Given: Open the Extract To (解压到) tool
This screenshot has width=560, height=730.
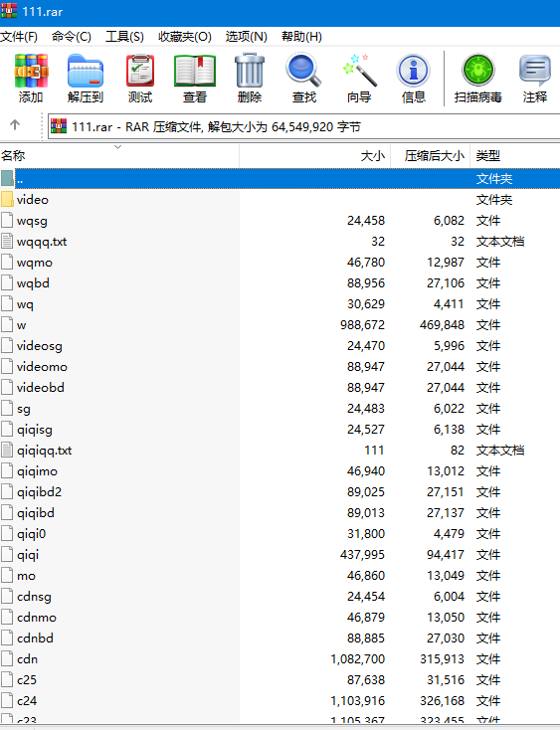Looking at the screenshot, I should tap(86, 78).
